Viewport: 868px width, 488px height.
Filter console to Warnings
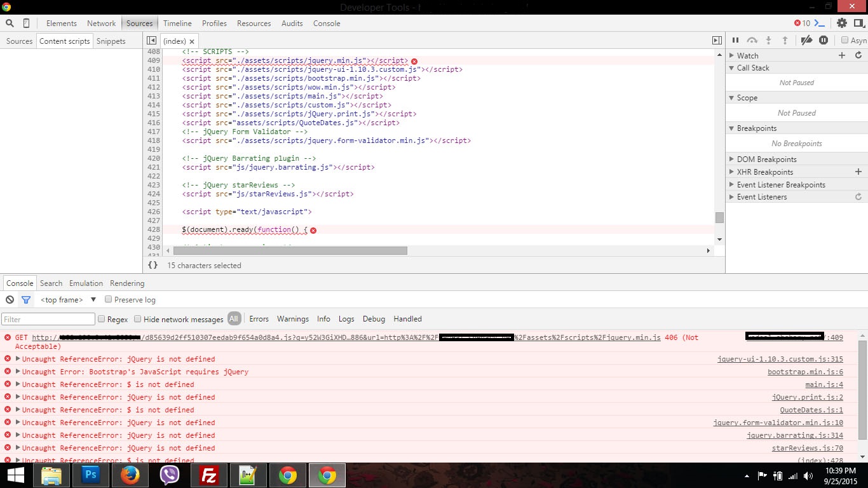[293, 319]
